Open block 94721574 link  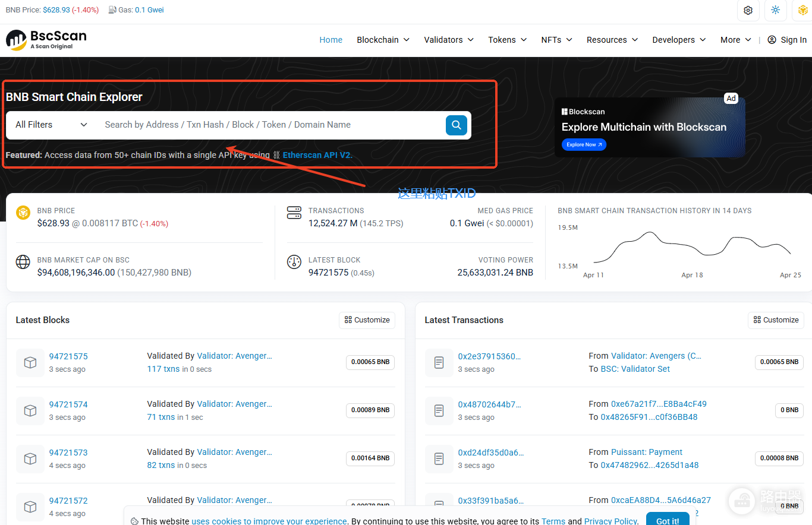click(68, 404)
